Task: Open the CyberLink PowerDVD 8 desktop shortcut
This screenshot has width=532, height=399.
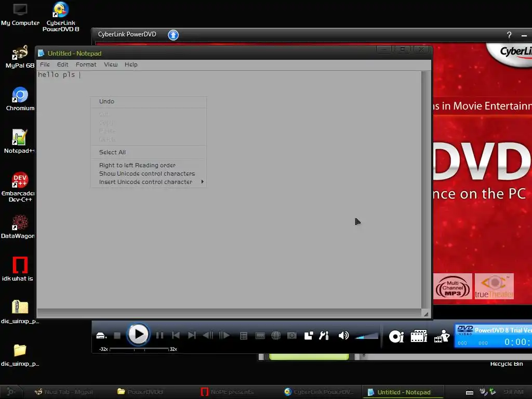Action: 61,17
